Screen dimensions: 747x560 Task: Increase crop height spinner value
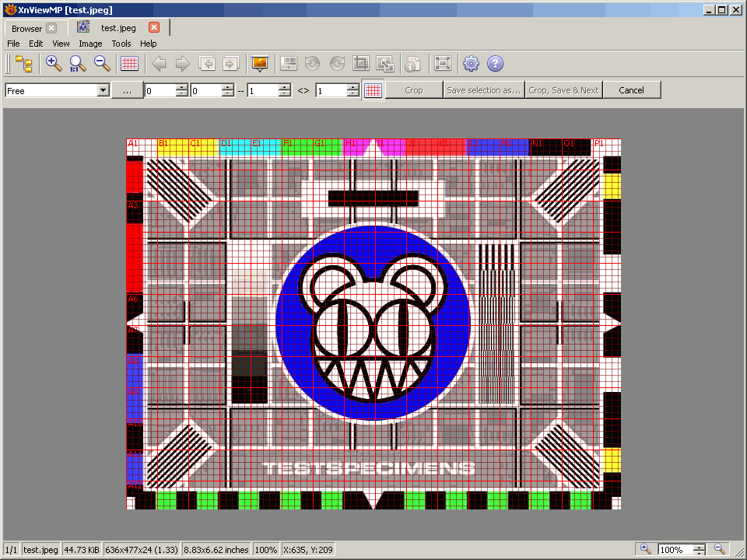click(353, 87)
